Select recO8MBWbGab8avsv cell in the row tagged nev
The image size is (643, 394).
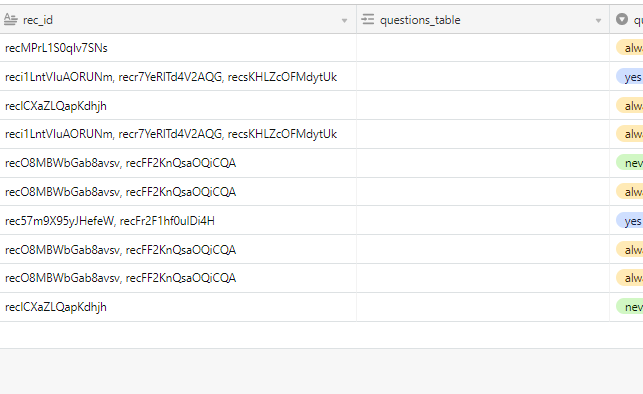click(x=178, y=163)
